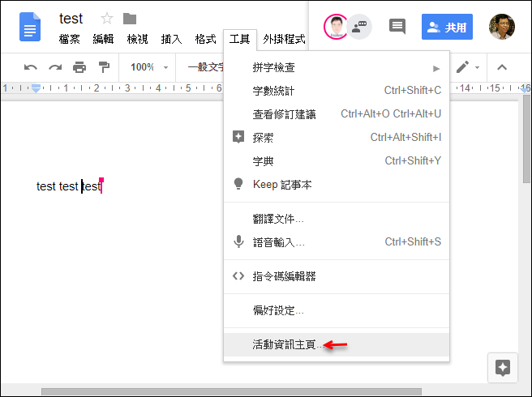532x397 pixels.
Task: Click the left indent marker on ruler
Action: [x=36, y=88]
